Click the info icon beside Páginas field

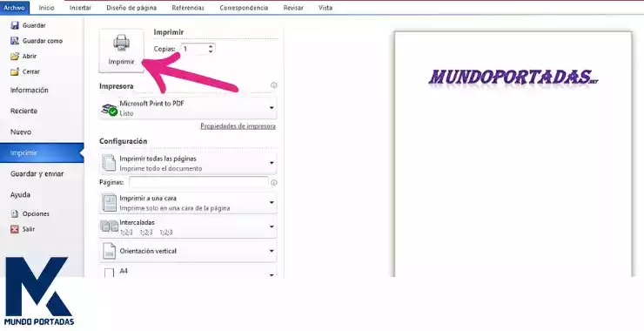coord(274,182)
